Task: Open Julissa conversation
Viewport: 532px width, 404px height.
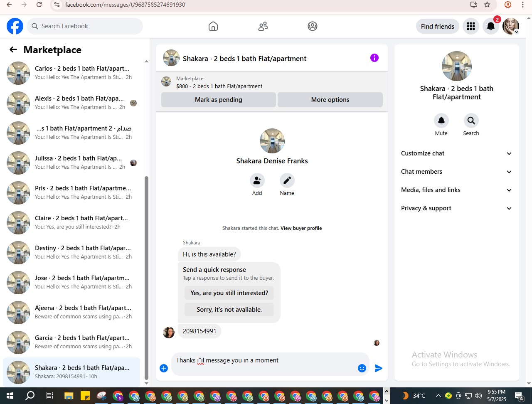Action: click(72, 163)
